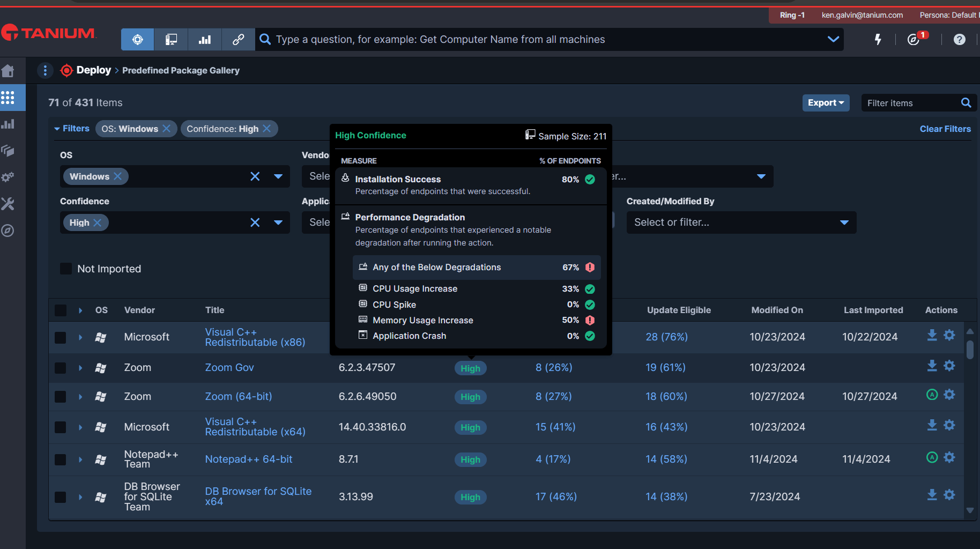The image size is (980, 549).
Task: Click the link chain icon in top toolbar
Action: click(239, 40)
